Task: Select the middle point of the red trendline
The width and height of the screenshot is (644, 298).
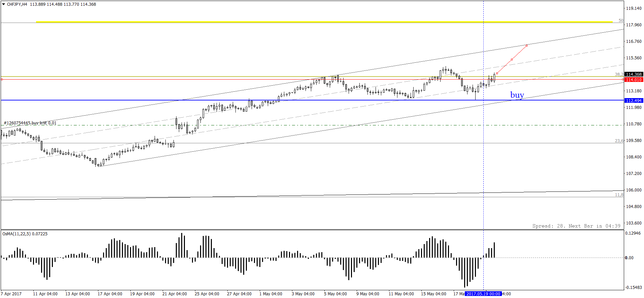Action: (512, 59)
